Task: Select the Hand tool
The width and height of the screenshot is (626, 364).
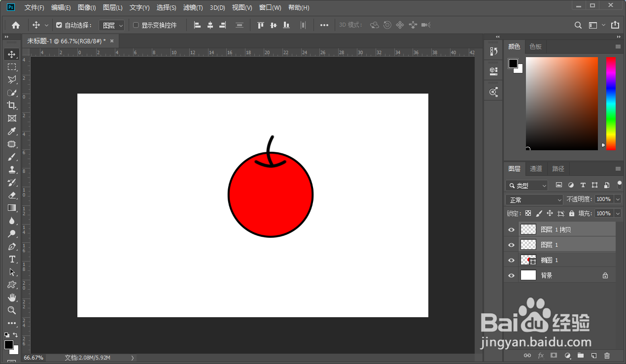Action: [12, 298]
